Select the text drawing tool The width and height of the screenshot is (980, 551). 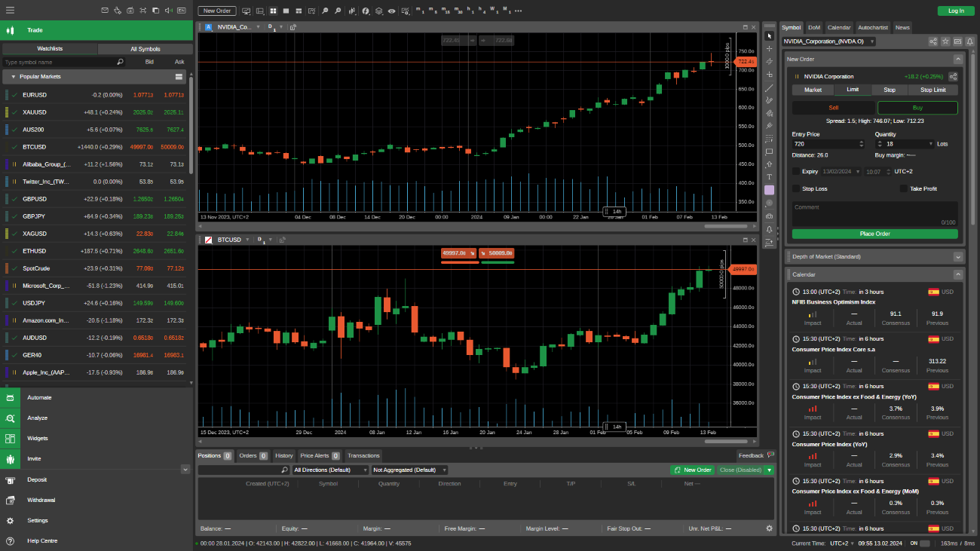[769, 177]
